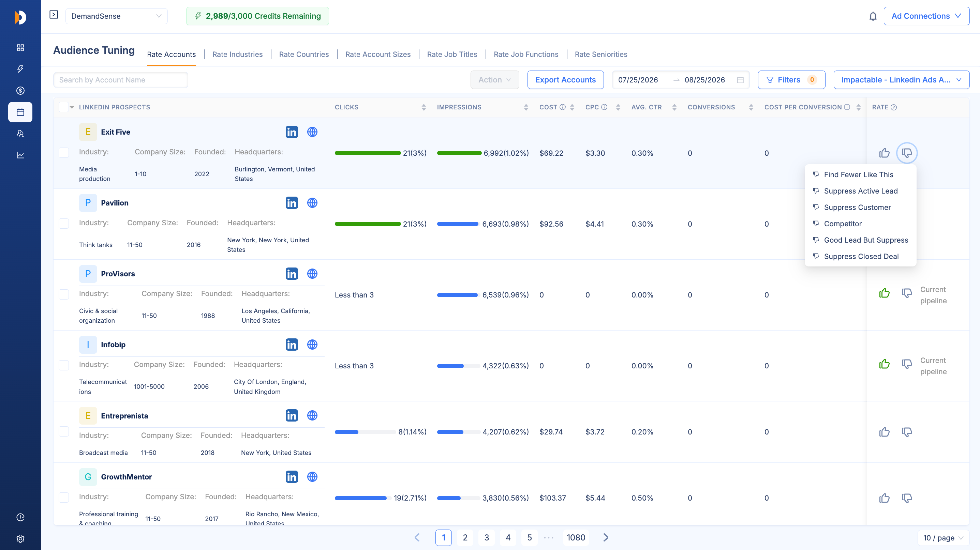
Task: Open Exit Five's LinkedIn page icon
Action: pyautogui.click(x=292, y=132)
